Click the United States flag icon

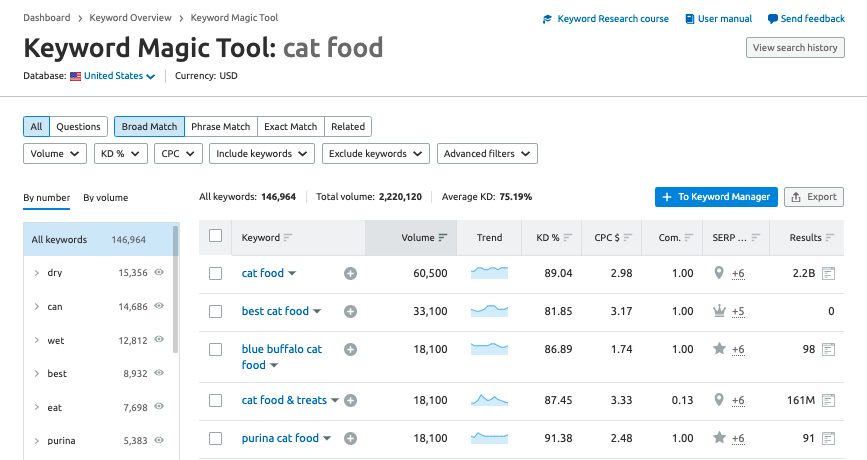click(75, 76)
